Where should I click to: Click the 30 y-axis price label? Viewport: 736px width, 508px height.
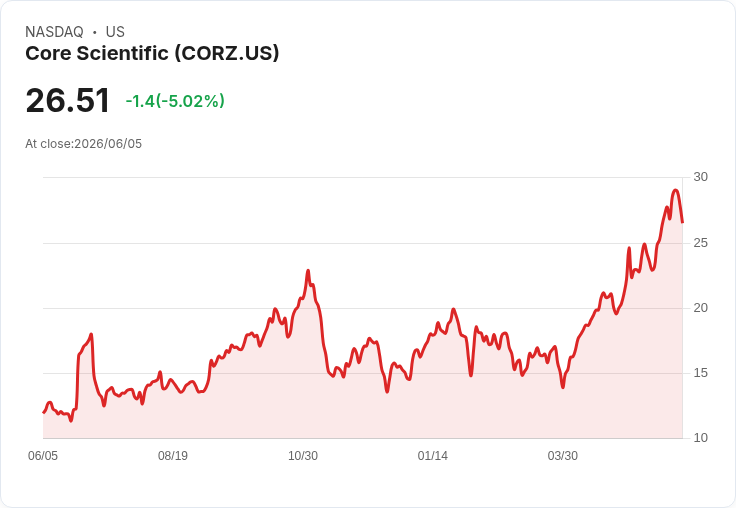click(700, 177)
